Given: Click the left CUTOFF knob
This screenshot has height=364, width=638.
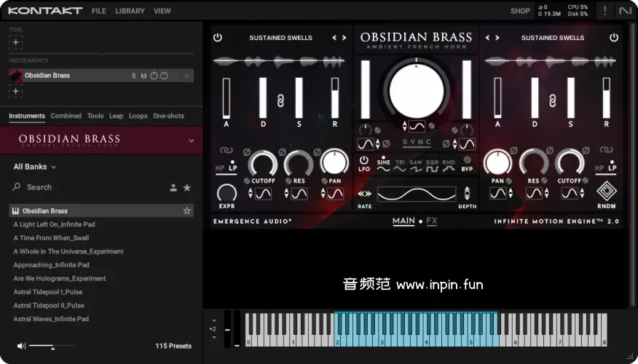Looking at the screenshot, I should [x=263, y=162].
